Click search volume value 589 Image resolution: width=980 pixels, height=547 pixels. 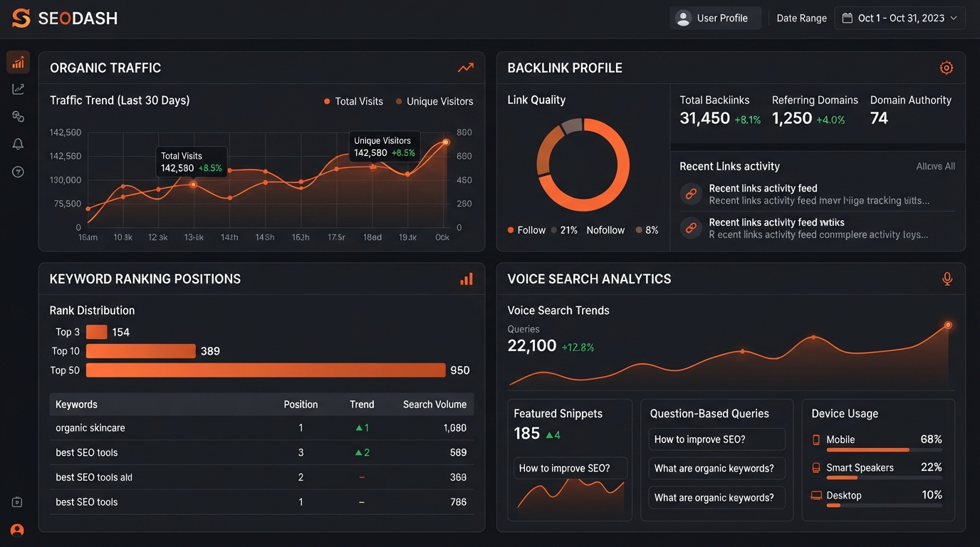[458, 453]
